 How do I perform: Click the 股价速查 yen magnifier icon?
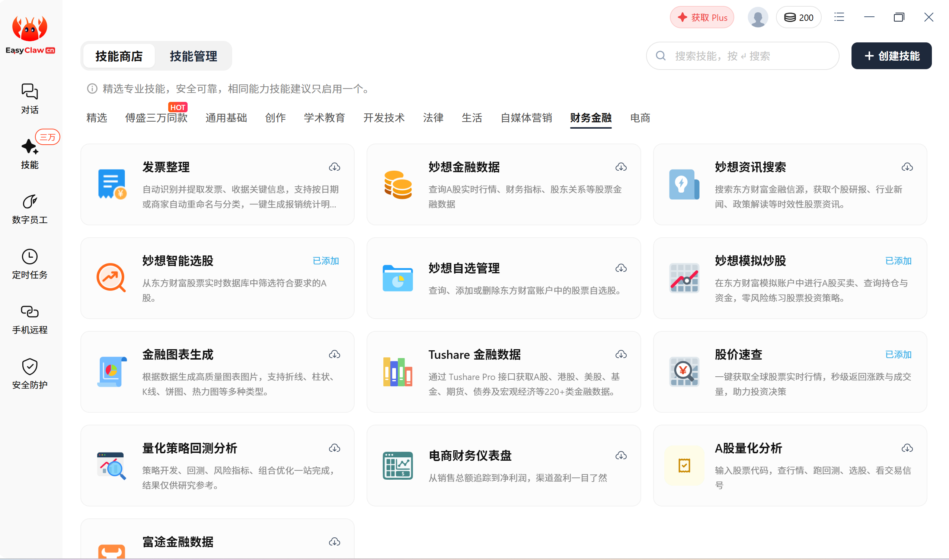tap(684, 372)
